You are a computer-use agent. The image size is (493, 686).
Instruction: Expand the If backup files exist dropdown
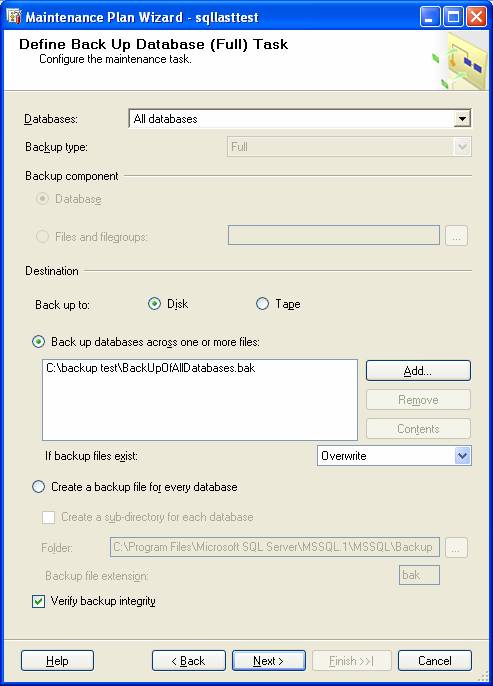click(x=462, y=456)
